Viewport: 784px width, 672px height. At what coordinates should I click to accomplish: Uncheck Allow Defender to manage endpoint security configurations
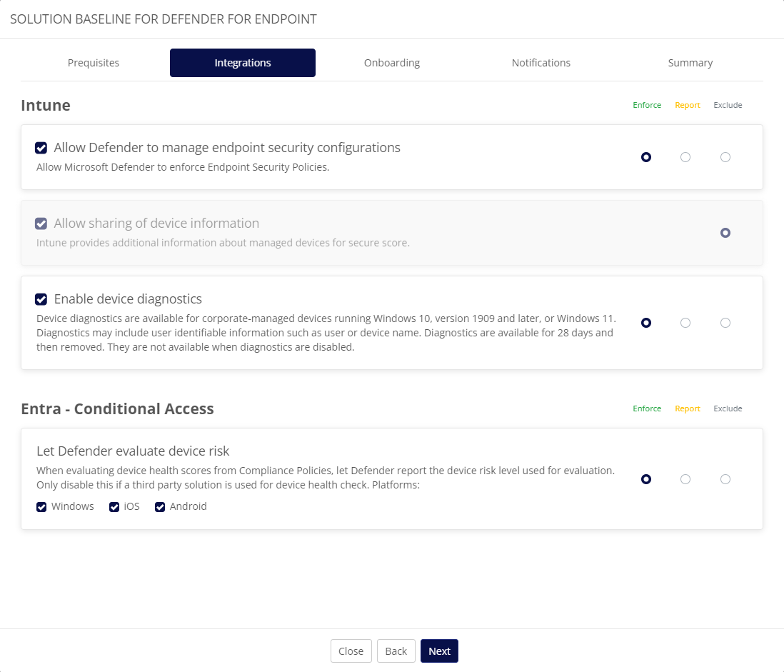click(41, 148)
